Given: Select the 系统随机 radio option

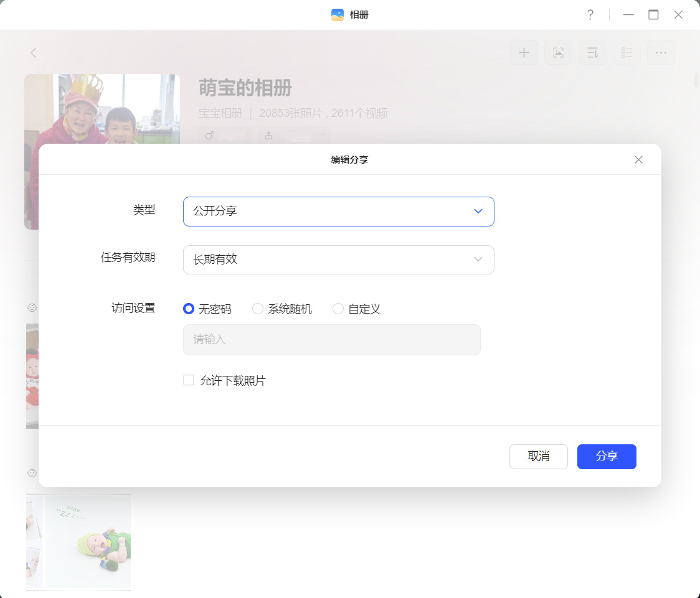Looking at the screenshot, I should (258, 309).
